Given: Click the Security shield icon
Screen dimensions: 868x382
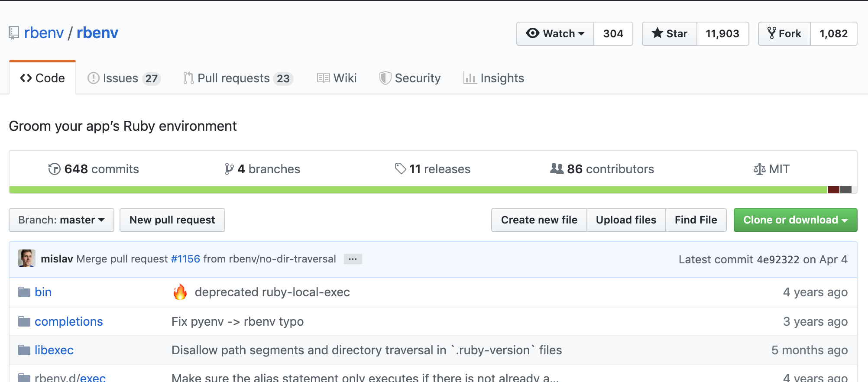Looking at the screenshot, I should point(385,78).
